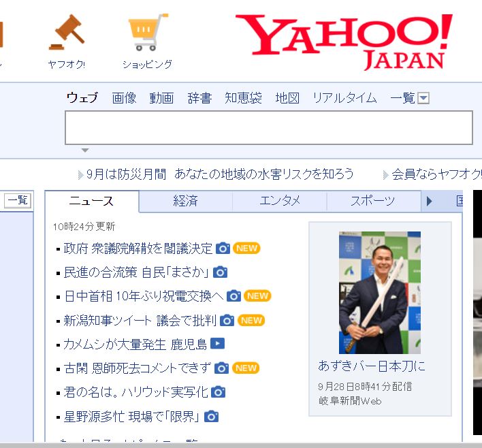Click 9月28日8時41分配信 timestamp text
Viewport: 482px width, 448px height.
tap(365, 387)
